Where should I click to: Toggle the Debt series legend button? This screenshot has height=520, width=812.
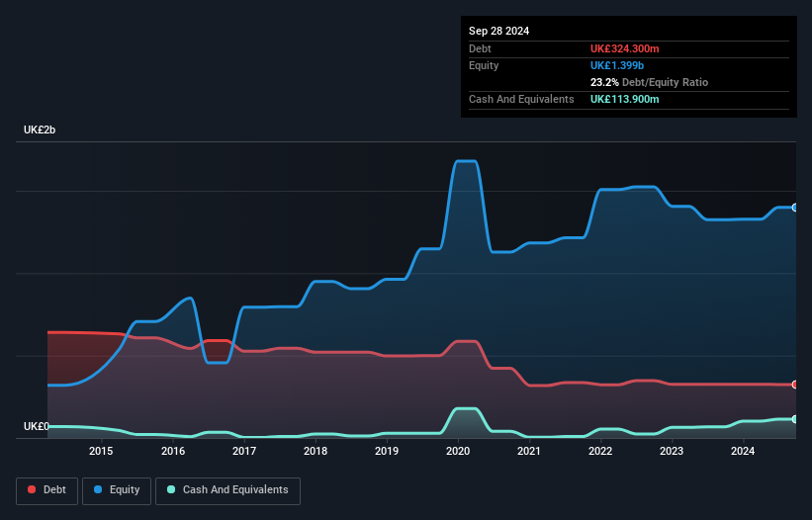47,490
